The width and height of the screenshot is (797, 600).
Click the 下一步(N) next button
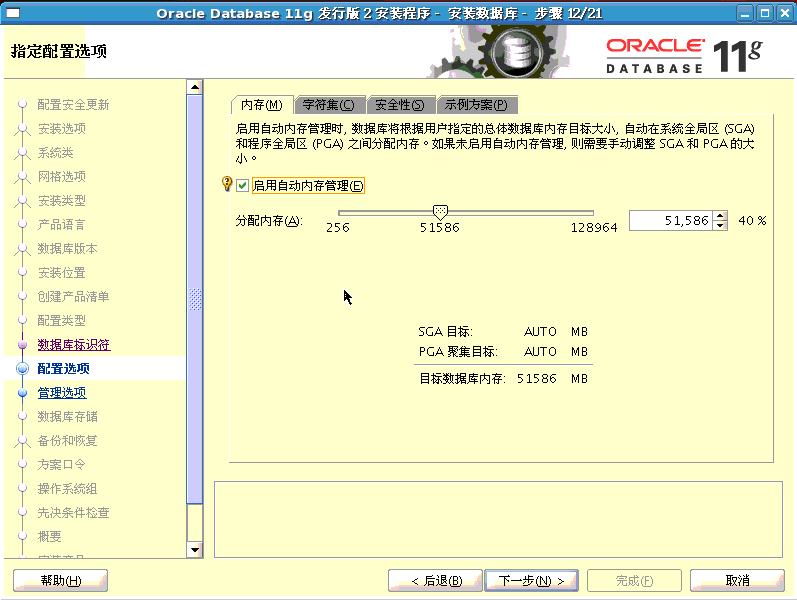(532, 581)
